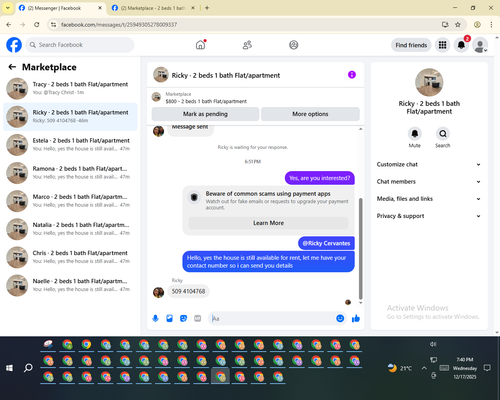Go back in Chrome history

coord(9,24)
